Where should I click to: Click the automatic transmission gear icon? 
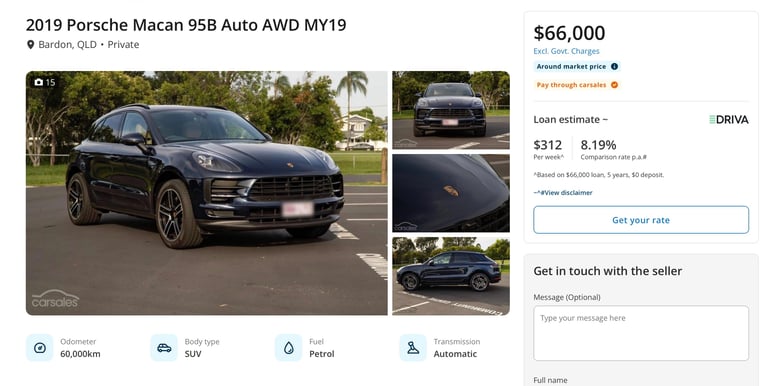tap(413, 348)
